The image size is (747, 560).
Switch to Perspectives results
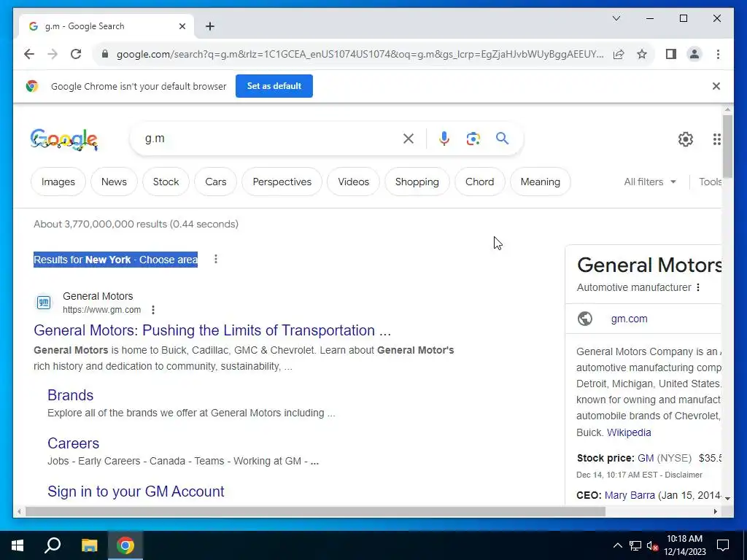[282, 182]
